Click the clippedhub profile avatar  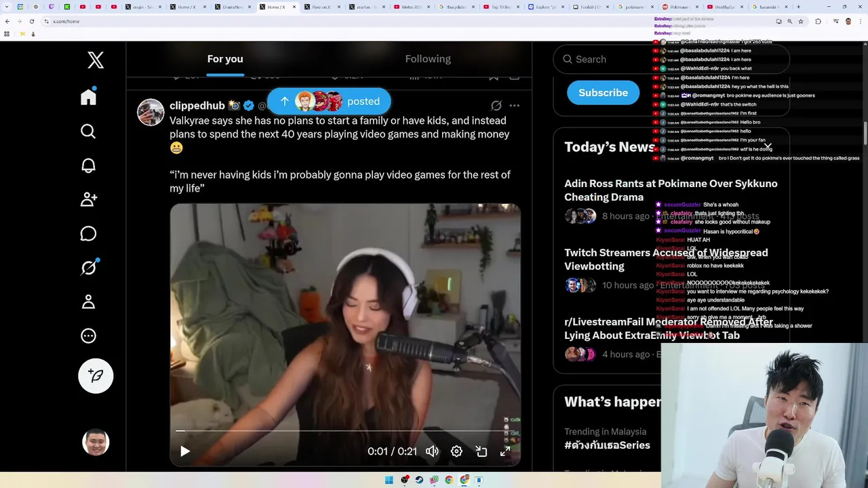151,113
